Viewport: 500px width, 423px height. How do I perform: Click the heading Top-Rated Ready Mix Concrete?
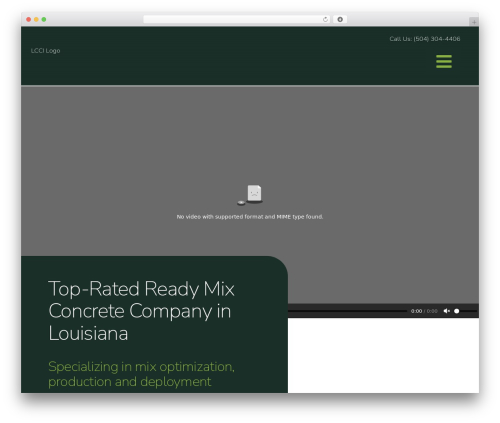142,311
